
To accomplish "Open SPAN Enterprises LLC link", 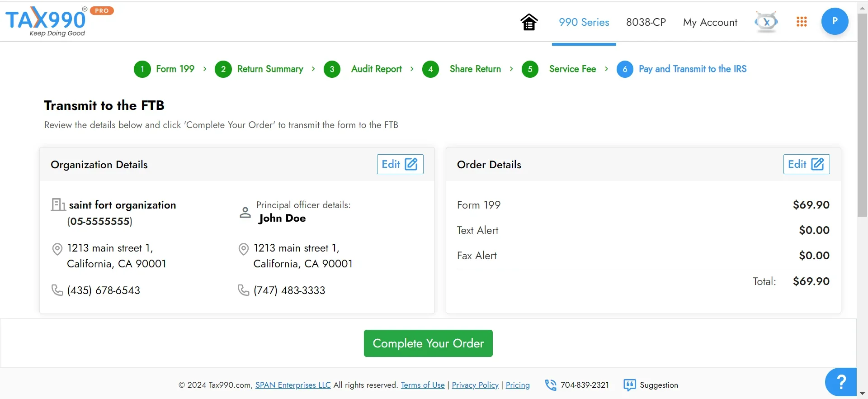I will [293, 385].
